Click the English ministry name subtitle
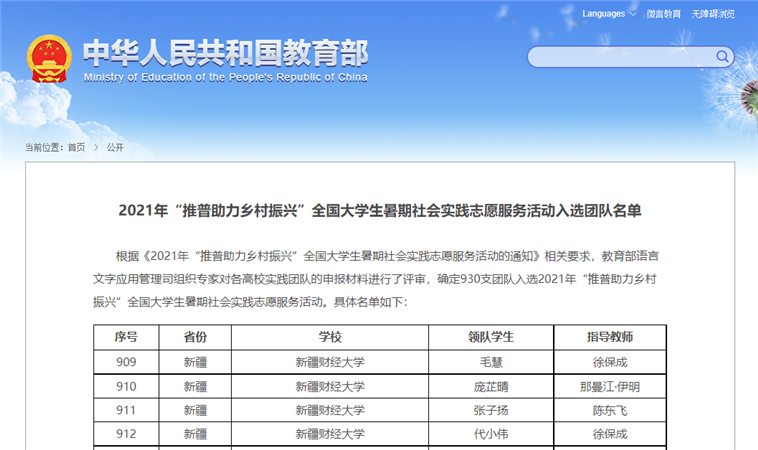Screen dimensions: 758x450 tap(225, 77)
